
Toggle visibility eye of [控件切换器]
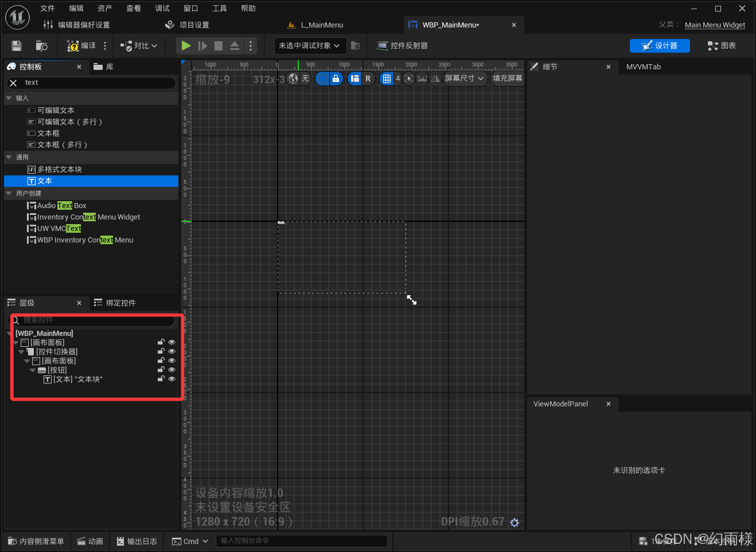click(x=172, y=351)
